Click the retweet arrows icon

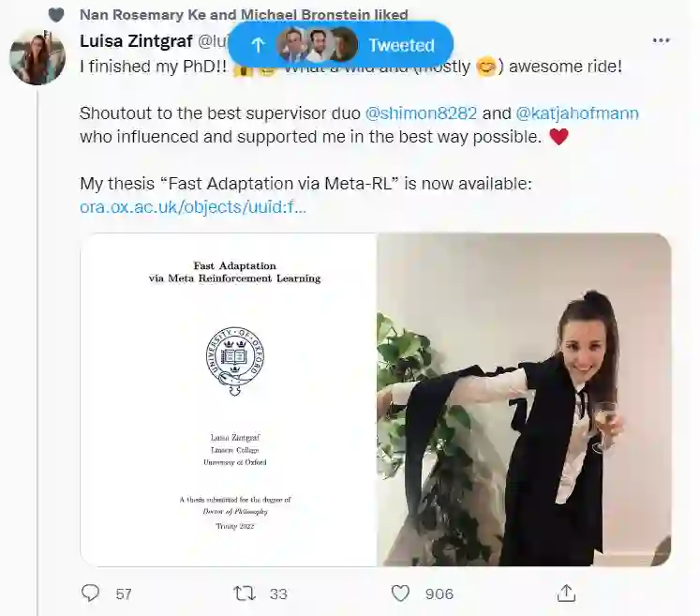tap(244, 593)
